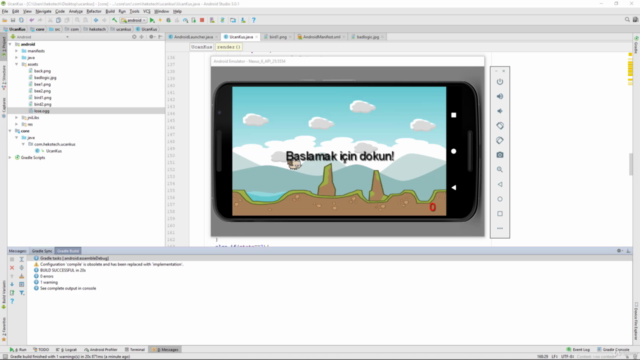Select back.png in assets
Viewport: 640px width, 360px height.
coord(42,71)
